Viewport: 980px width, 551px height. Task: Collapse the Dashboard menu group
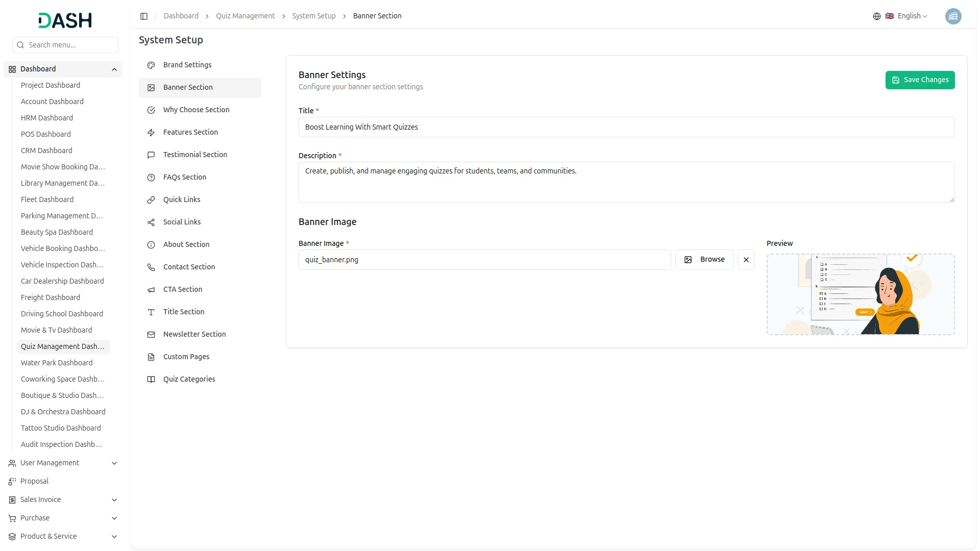pyautogui.click(x=114, y=69)
